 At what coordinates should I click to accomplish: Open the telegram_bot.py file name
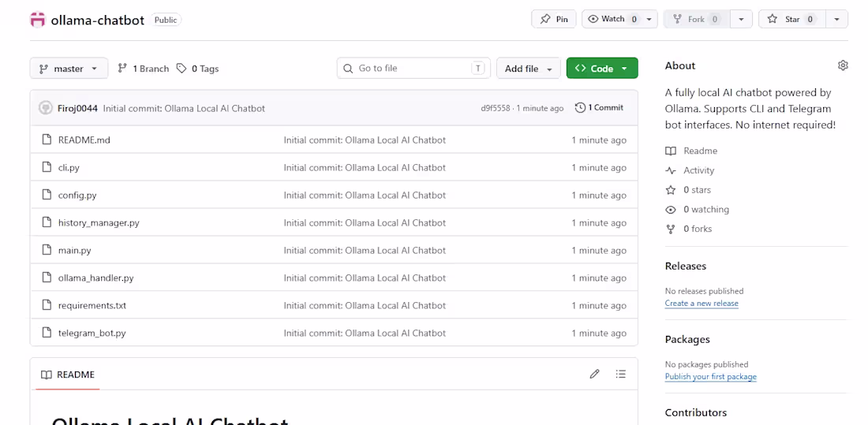pyautogui.click(x=92, y=333)
